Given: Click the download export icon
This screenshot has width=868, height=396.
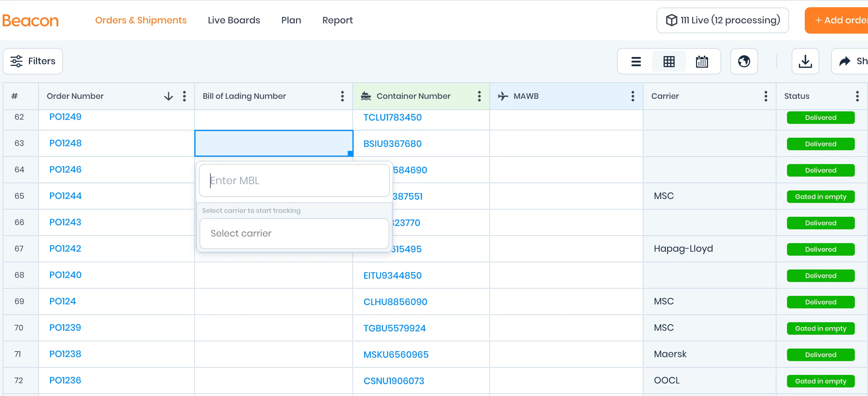Looking at the screenshot, I should tap(805, 61).
